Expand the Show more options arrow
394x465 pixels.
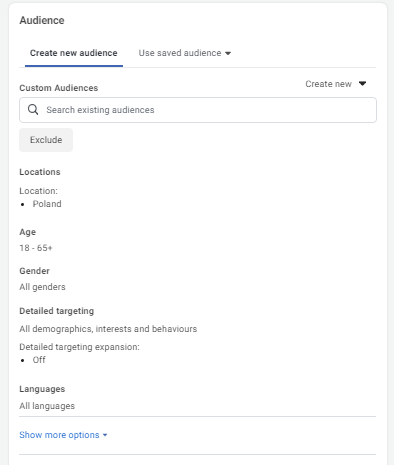click(105, 435)
